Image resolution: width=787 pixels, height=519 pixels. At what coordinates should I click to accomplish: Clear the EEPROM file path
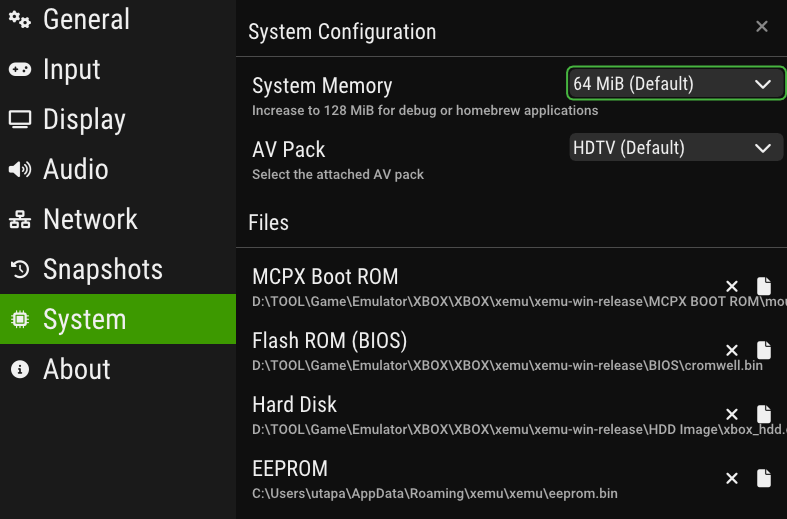pos(732,478)
